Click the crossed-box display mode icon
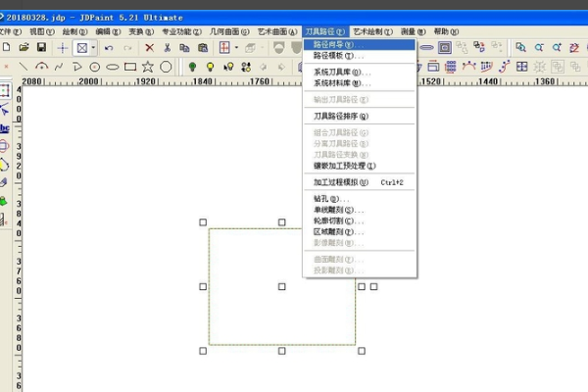This screenshot has height=392, width=588. click(82, 48)
